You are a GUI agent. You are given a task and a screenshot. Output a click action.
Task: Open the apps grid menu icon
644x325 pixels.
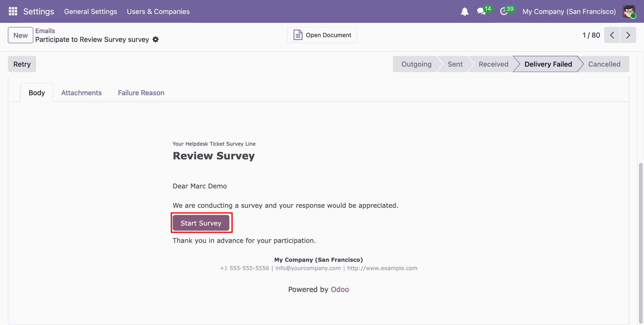point(13,11)
